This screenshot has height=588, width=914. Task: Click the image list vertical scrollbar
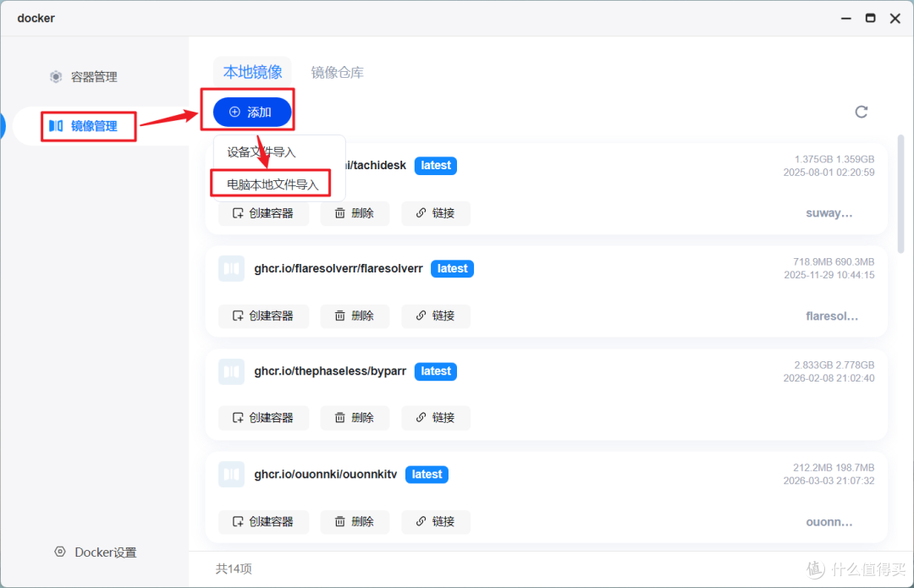900,194
